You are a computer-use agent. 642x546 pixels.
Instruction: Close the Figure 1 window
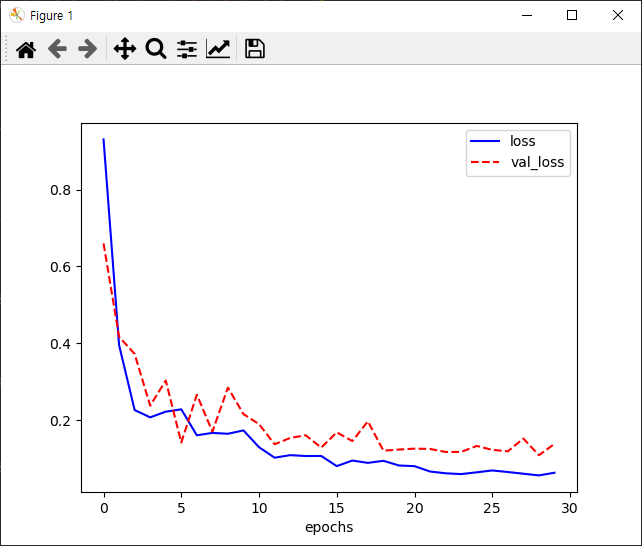pyautogui.click(x=618, y=16)
